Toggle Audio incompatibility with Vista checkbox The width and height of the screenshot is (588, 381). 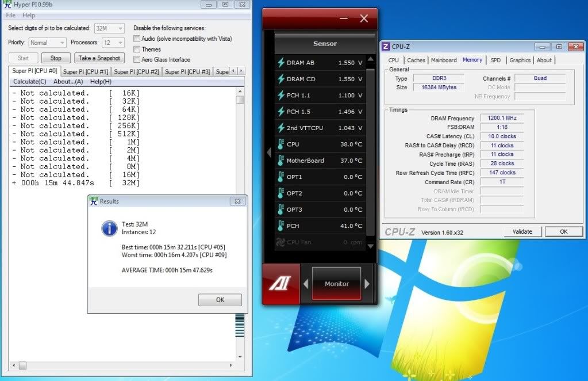coord(137,39)
